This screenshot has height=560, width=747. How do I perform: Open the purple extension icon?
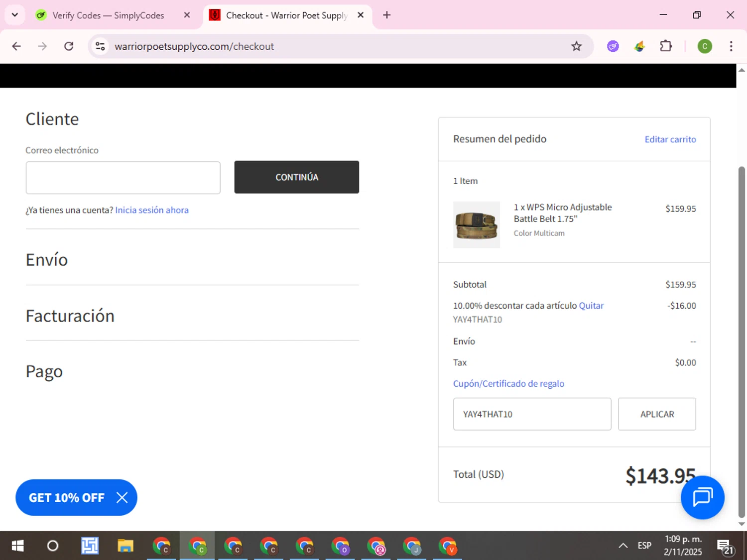613,46
